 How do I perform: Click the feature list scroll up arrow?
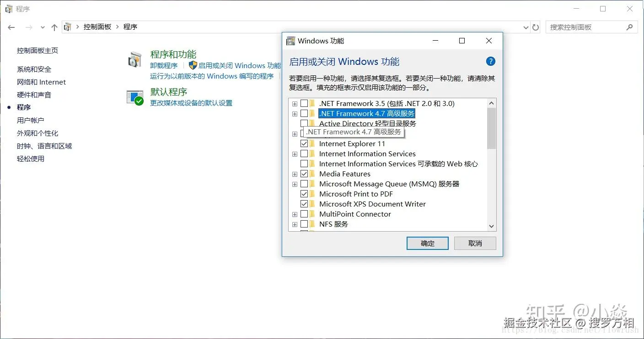[492, 103]
